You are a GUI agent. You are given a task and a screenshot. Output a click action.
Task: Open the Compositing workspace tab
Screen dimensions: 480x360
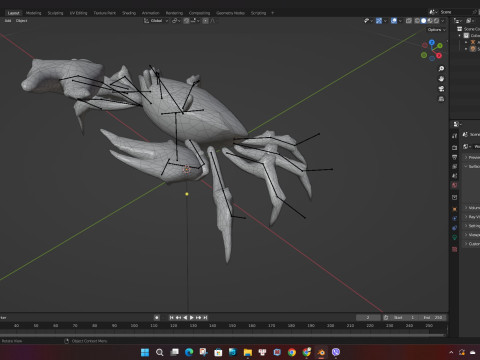[x=199, y=13]
